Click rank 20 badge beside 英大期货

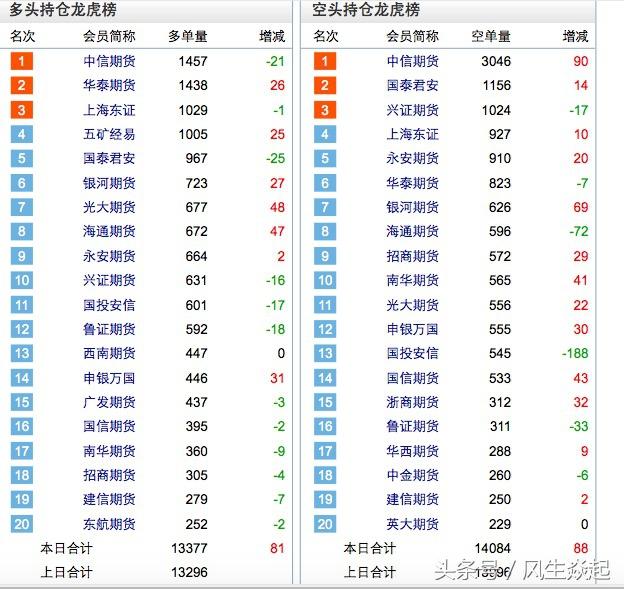point(325,524)
